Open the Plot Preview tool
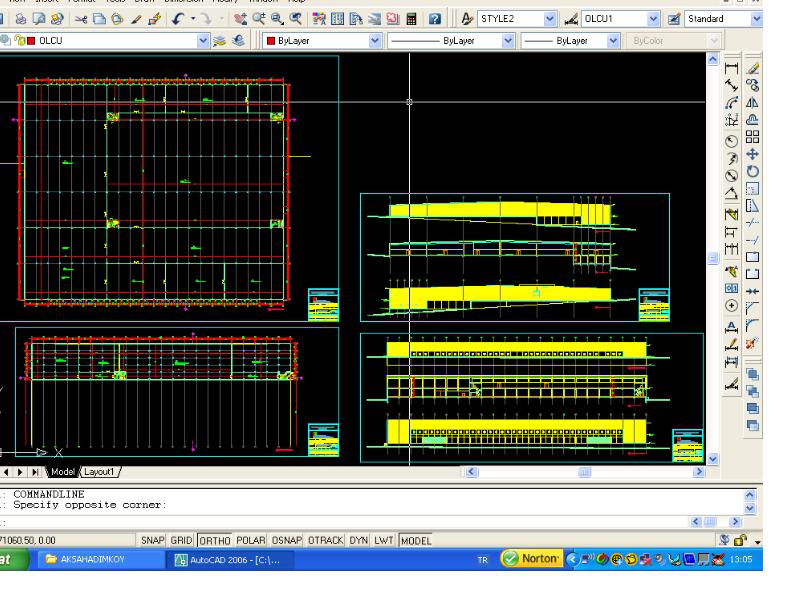 [x=39, y=19]
